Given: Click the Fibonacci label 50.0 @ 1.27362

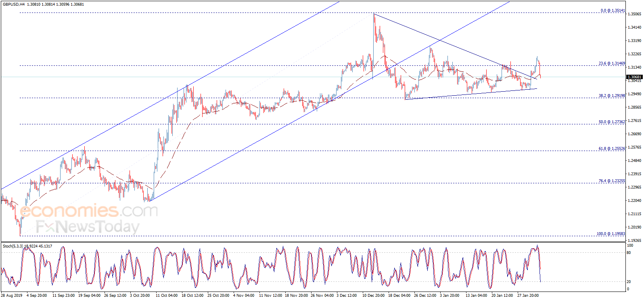Looking at the screenshot, I should [612, 122].
